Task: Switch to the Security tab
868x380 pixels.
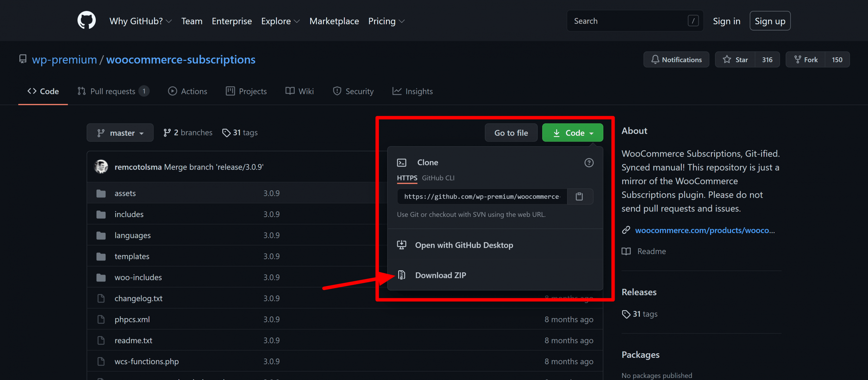Action: [353, 91]
